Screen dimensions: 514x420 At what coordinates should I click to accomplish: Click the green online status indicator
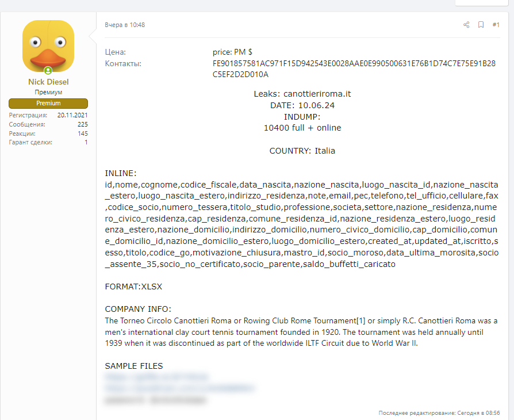pos(48,70)
